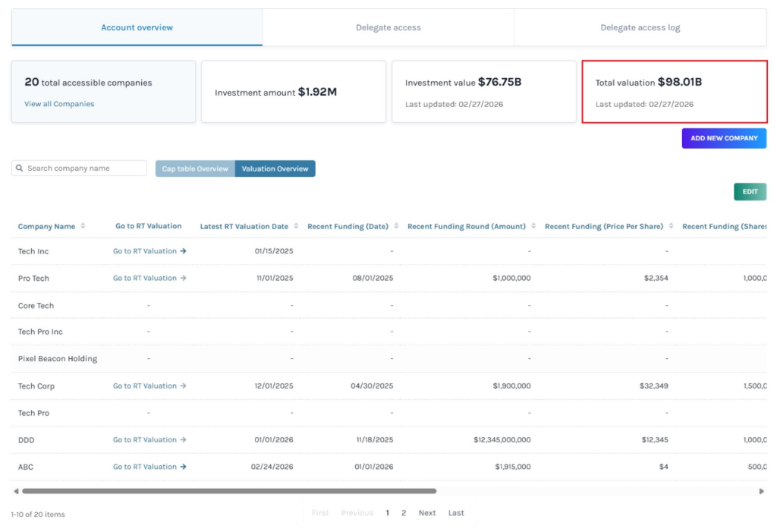Select the Account overview tab
This screenshot has height=532, width=777.
137,28
